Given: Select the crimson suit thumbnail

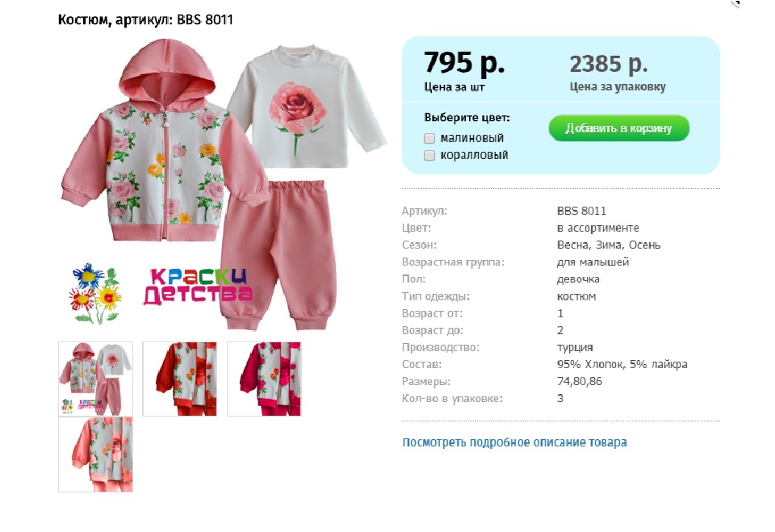Looking at the screenshot, I should (264, 379).
